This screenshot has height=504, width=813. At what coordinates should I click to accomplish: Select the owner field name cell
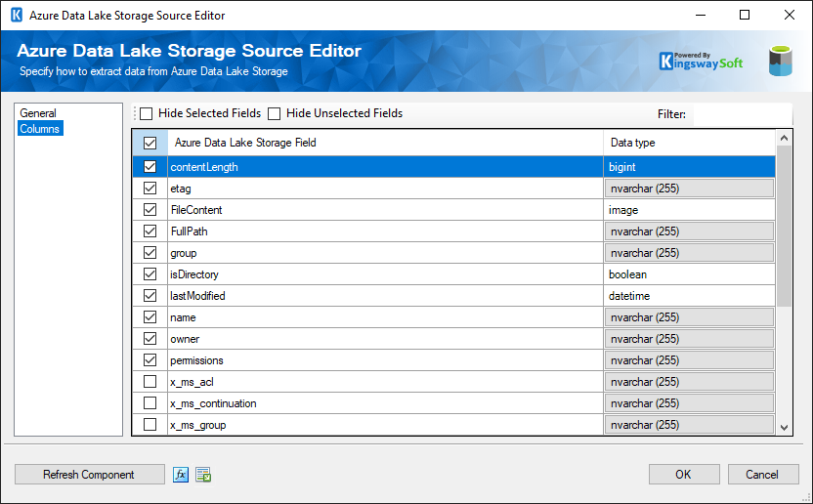(x=385, y=339)
